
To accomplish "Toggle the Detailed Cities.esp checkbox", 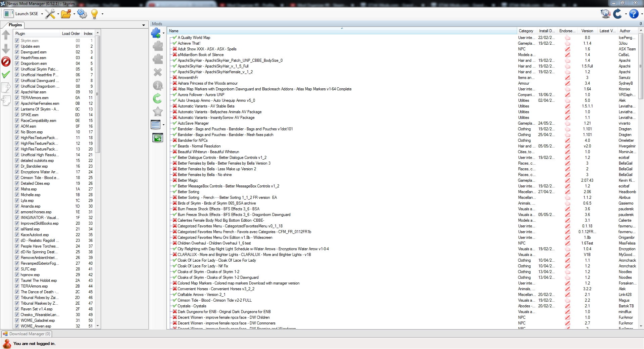I will (x=17, y=183).
